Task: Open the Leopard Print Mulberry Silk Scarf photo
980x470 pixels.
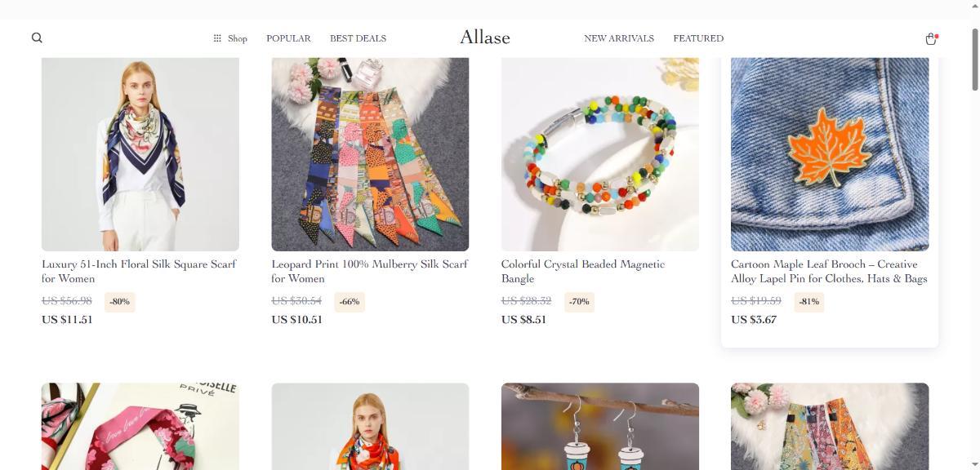Action: pos(370,154)
